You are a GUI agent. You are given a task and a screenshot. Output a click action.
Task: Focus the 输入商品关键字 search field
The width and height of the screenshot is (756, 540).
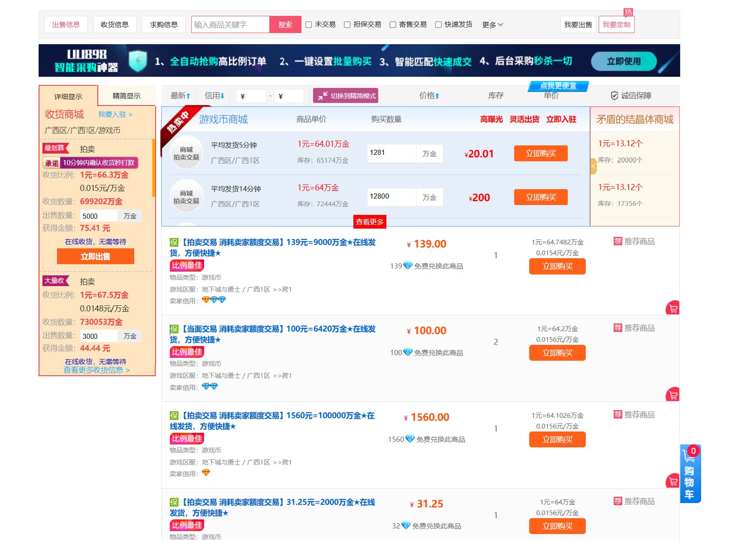tap(230, 24)
